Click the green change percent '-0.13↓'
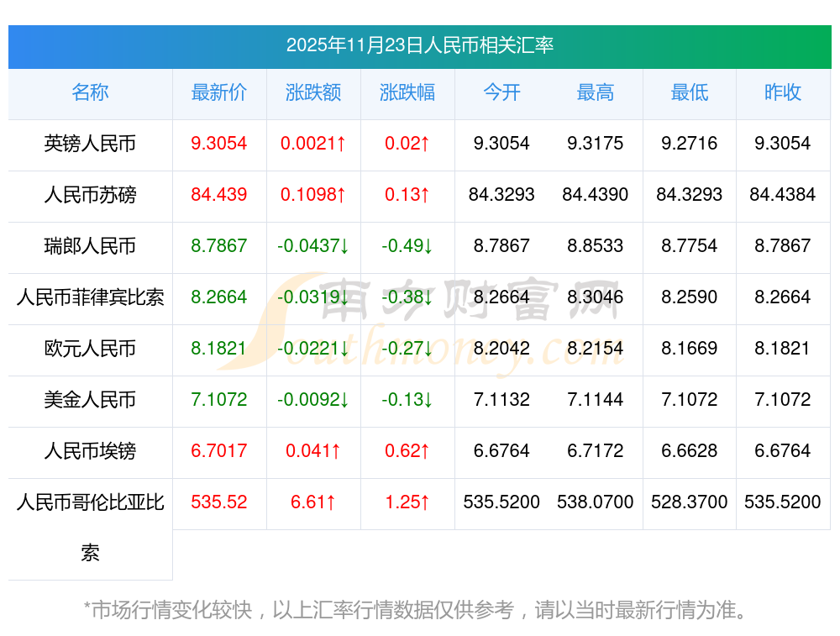 (407, 400)
